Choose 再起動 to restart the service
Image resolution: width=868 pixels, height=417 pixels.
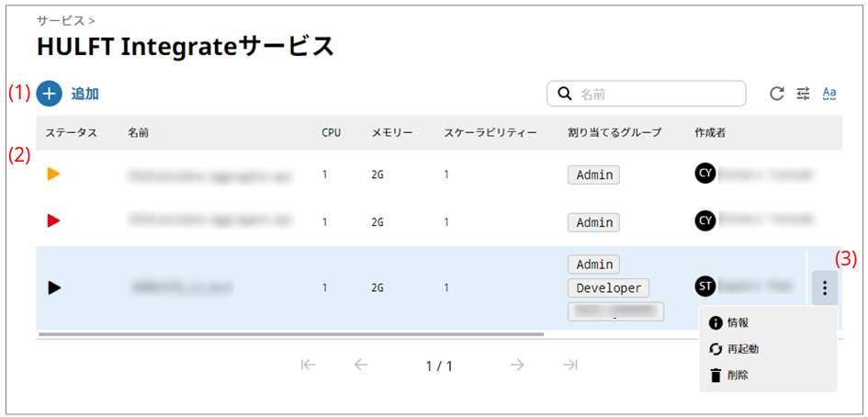point(741,349)
